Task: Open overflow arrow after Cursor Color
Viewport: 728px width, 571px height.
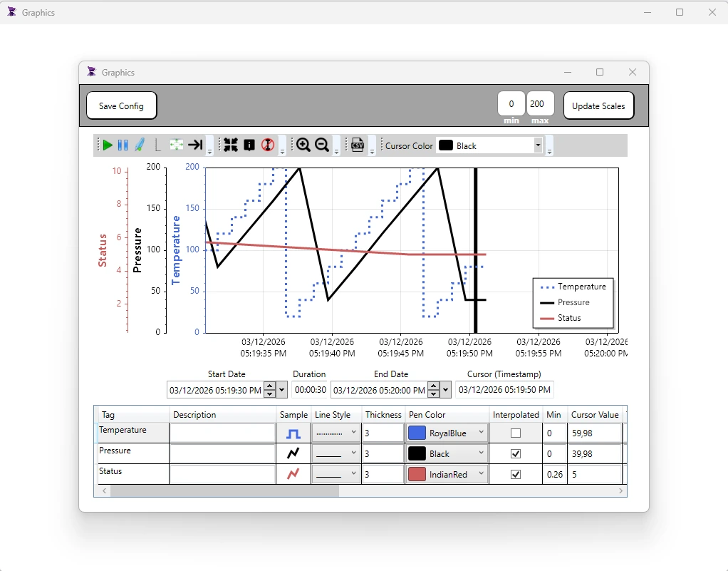Action: (550, 151)
